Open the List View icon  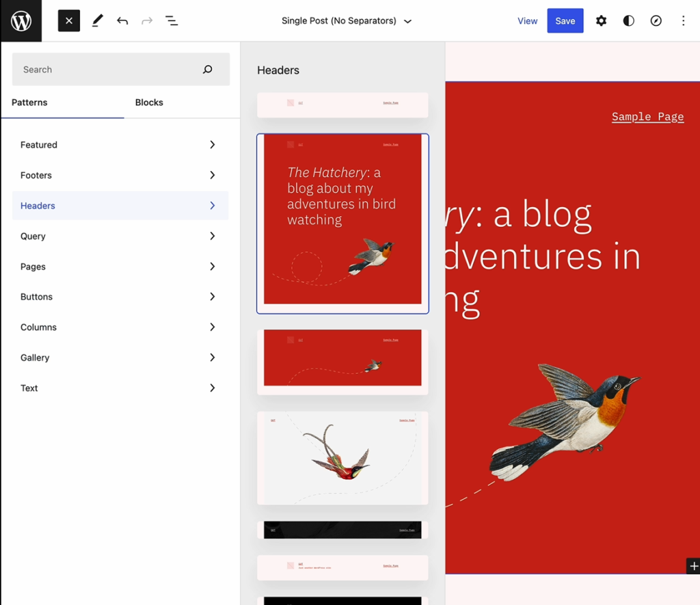[x=172, y=21]
